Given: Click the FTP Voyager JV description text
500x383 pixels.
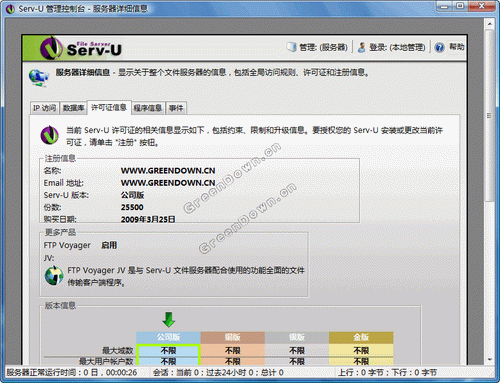Looking at the screenshot, I should click(x=186, y=276).
